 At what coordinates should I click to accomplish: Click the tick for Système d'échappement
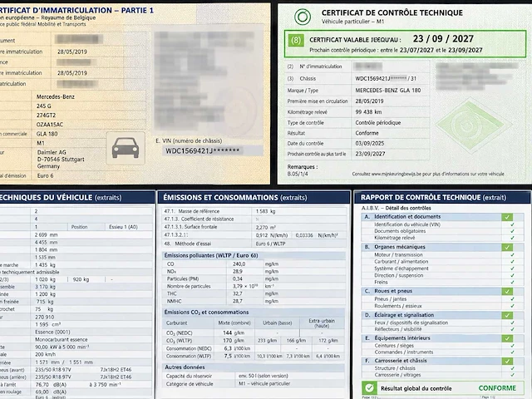coord(512,268)
